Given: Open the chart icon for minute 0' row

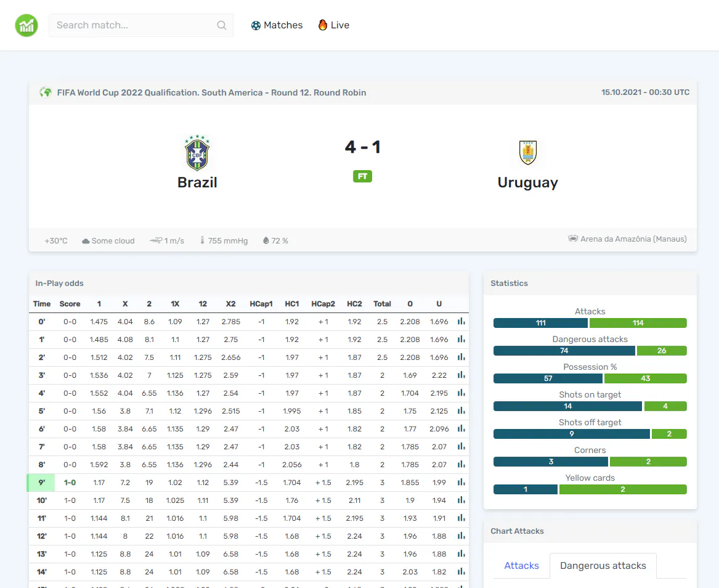Looking at the screenshot, I should pos(461,322).
